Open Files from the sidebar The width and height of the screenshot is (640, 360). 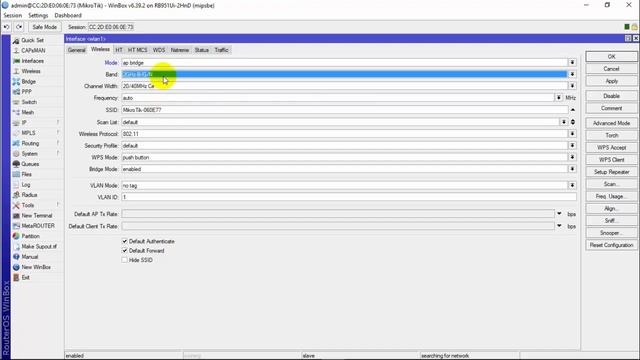[27, 174]
